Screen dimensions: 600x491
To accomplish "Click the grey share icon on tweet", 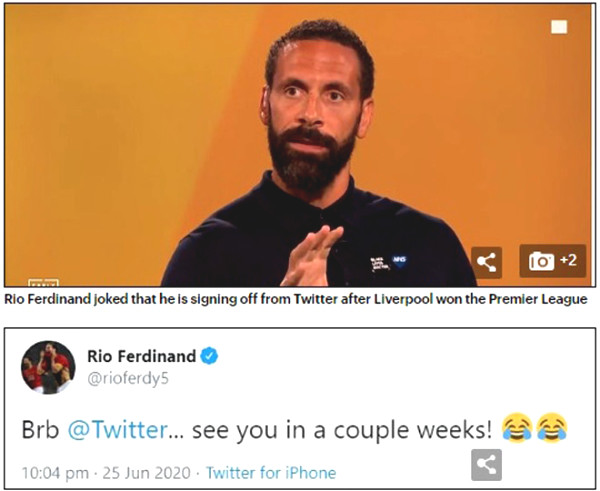I will 486,465.
